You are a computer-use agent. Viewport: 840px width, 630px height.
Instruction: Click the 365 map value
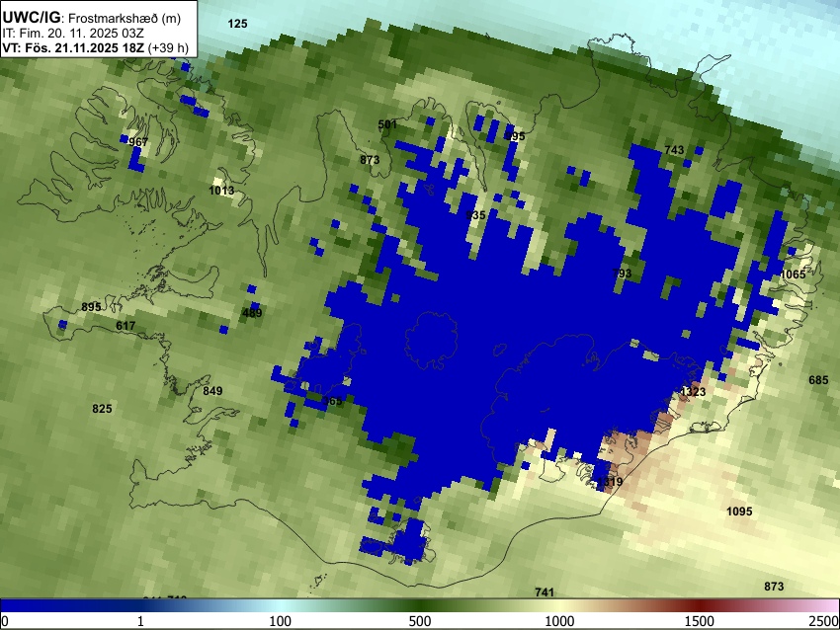[332, 401]
